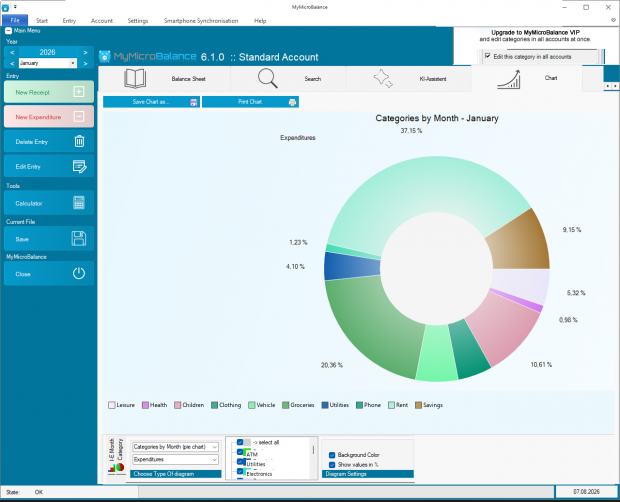Toggle Edit this category in all accounts

point(488,56)
